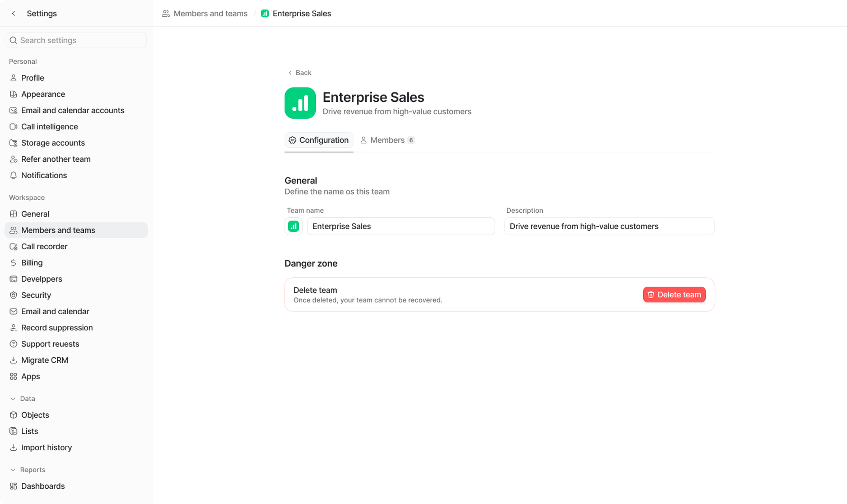Screen dimensions: 847x504
Task: Click the Dashboards icon in sidebar
Action: 13,486
